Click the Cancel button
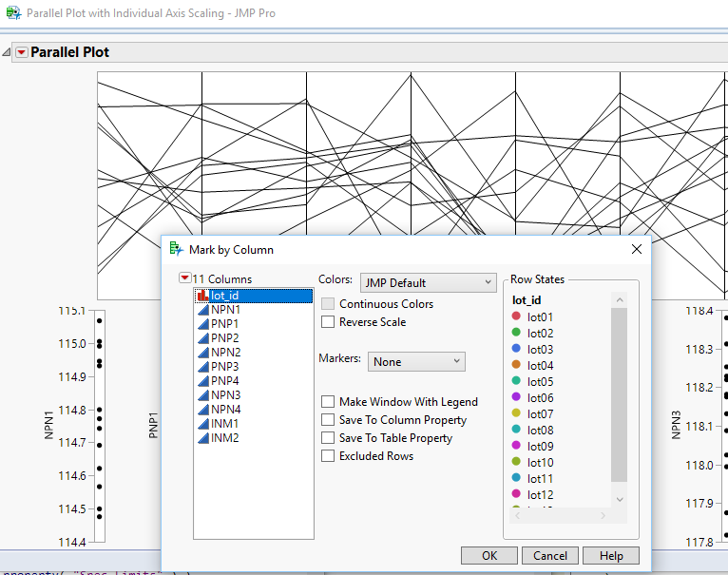The height and width of the screenshot is (575, 728). [550, 555]
